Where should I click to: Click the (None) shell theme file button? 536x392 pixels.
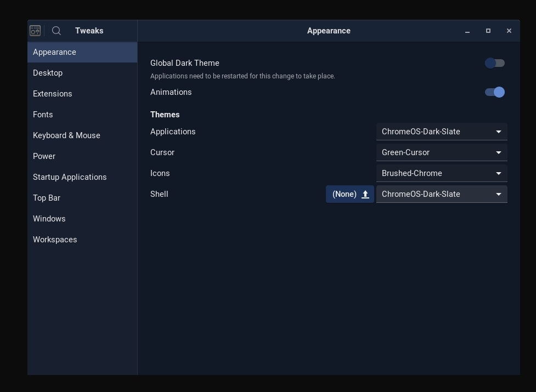[349, 194]
